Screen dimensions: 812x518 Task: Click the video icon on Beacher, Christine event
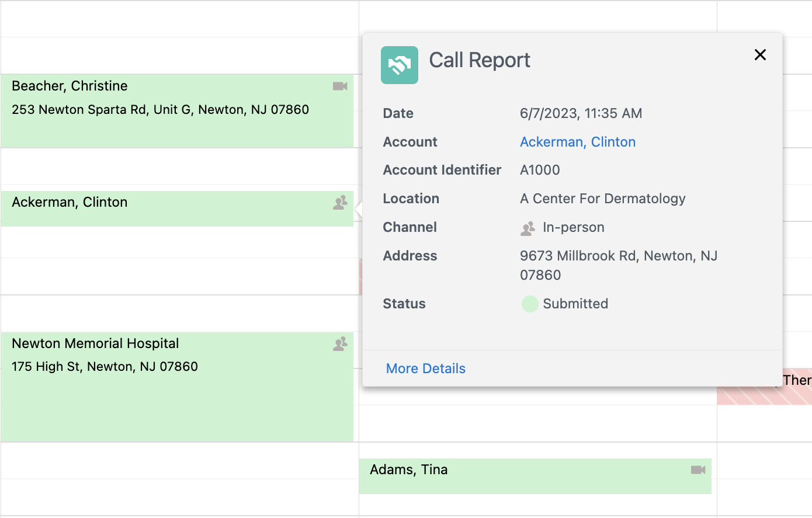[340, 86]
